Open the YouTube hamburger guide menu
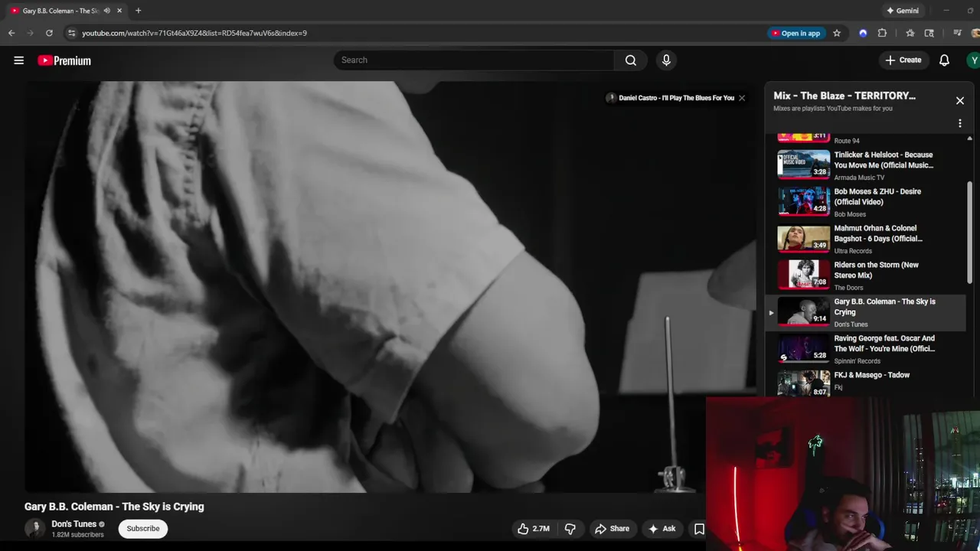This screenshot has height=551, width=980. 18,60
